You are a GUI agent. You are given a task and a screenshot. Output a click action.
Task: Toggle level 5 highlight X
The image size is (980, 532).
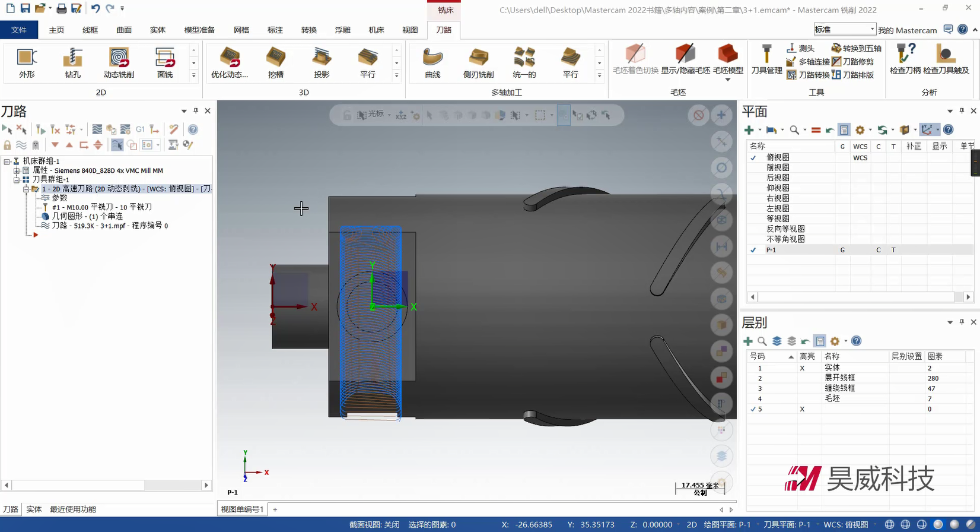click(802, 409)
